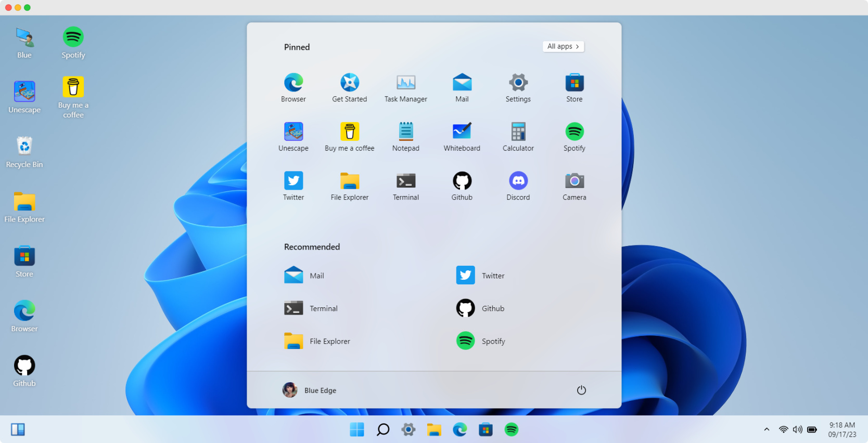The width and height of the screenshot is (868, 443).
Task: Click the Blue Edge user profile
Action: (x=310, y=390)
